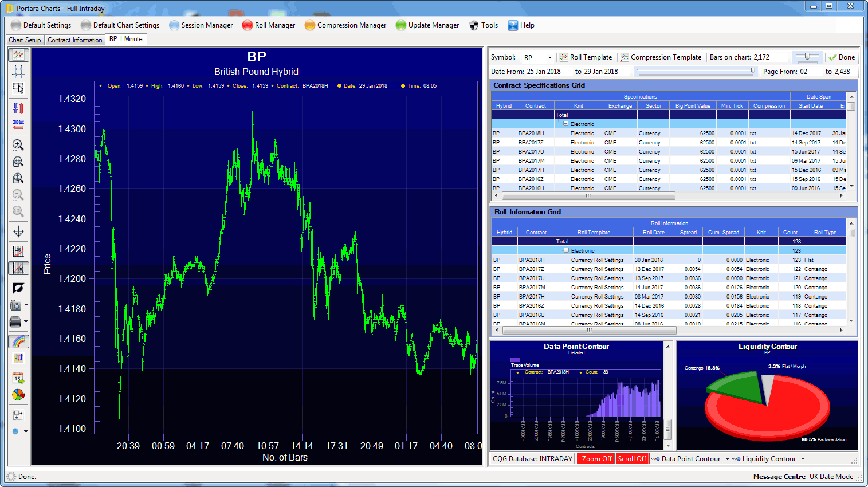Open the Help menu
The image size is (868, 487).
tap(521, 25)
